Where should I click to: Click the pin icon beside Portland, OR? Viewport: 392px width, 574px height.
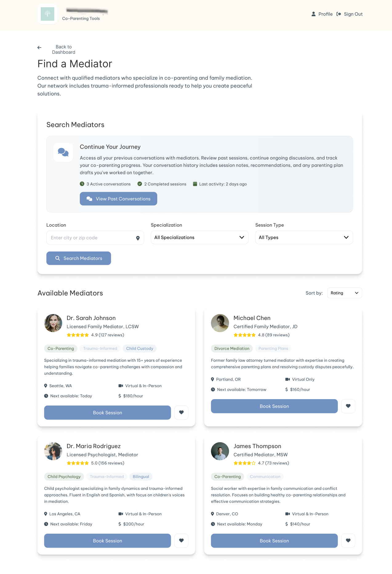[213, 379]
